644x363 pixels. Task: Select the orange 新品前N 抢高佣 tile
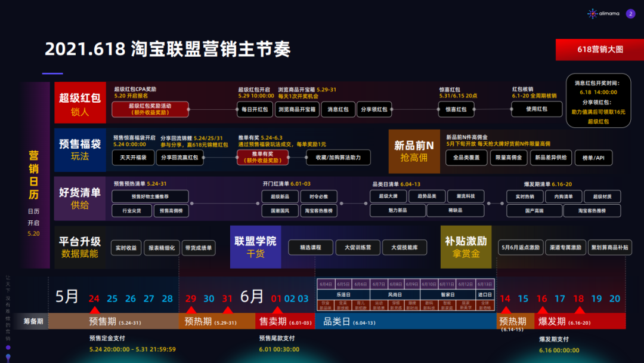click(414, 151)
